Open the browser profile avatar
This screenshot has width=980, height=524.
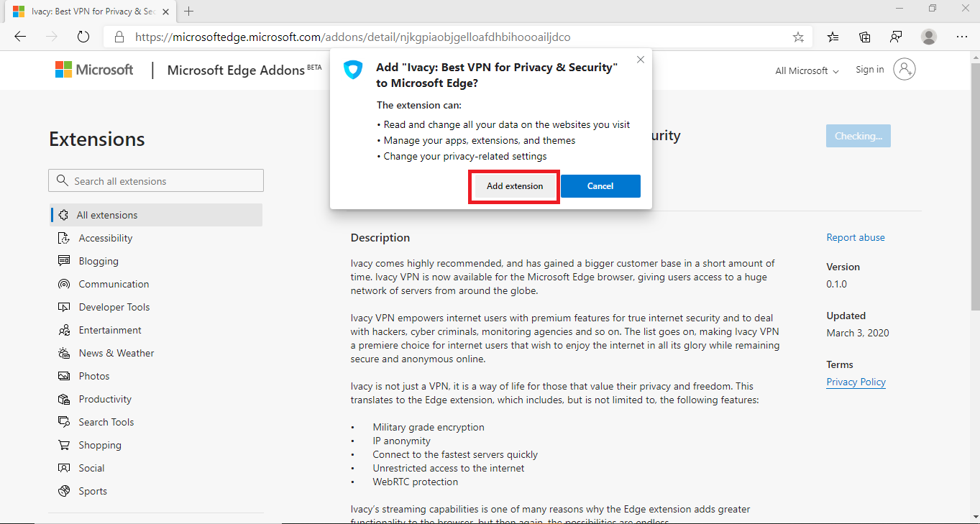pos(929,37)
